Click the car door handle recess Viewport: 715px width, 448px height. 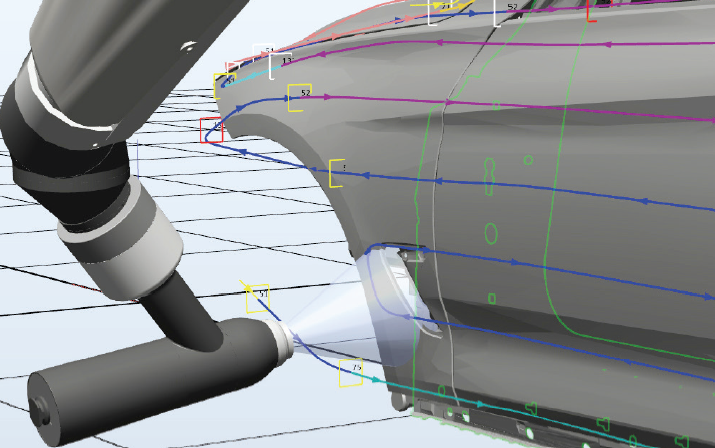pos(413,254)
